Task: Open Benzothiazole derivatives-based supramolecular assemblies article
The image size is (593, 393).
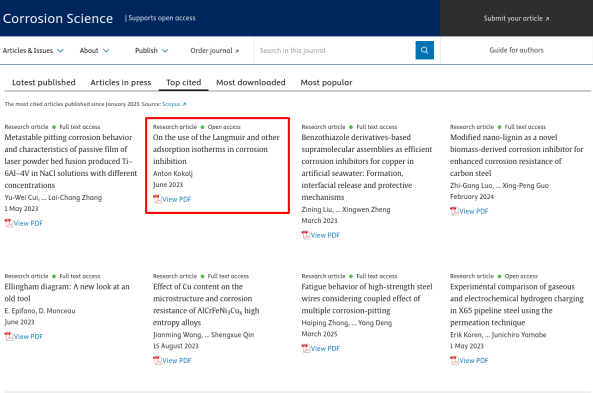Action: tap(366, 167)
